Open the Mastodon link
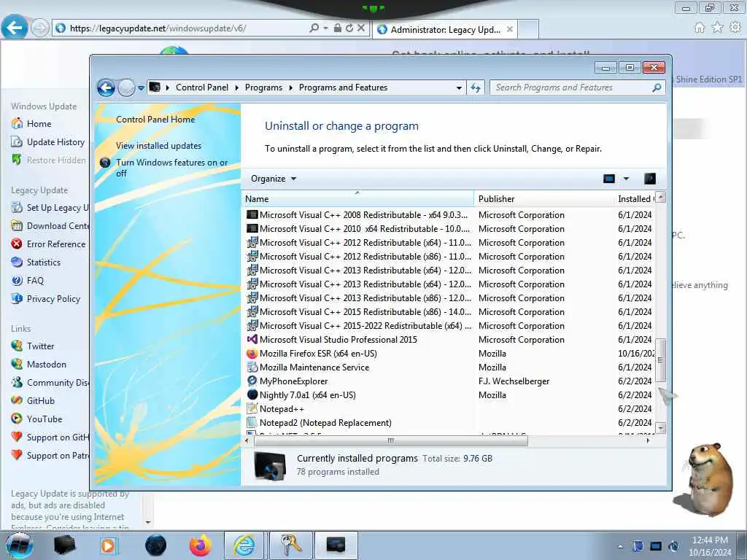The width and height of the screenshot is (747, 560). click(47, 365)
